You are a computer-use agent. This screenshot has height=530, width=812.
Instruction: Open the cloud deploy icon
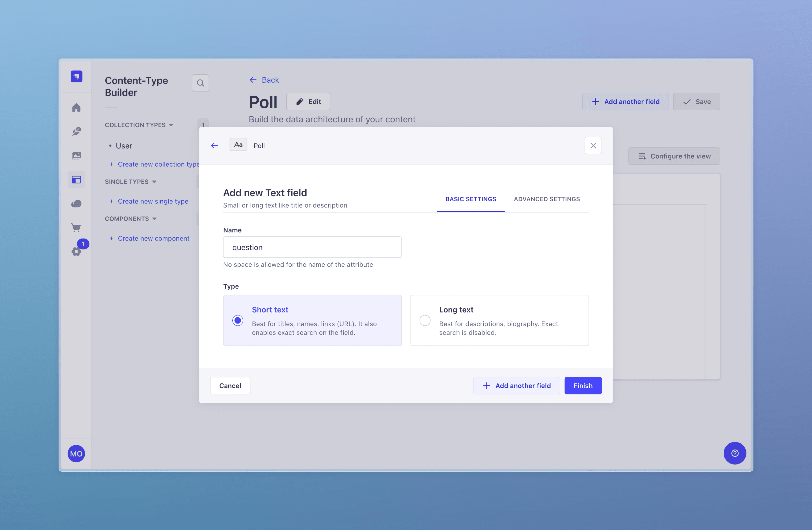tap(76, 204)
